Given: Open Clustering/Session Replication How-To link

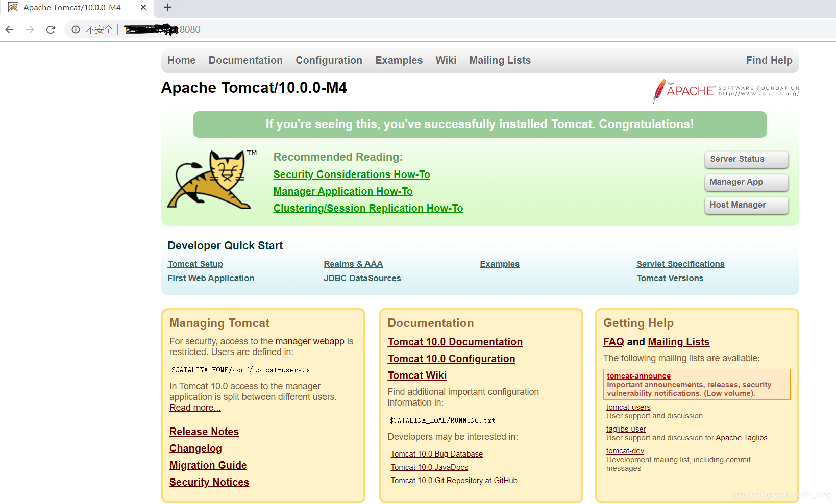Looking at the screenshot, I should tap(368, 208).
